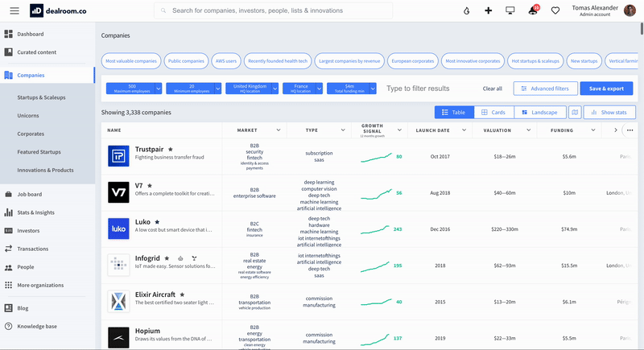Open the notifications bell icon
This screenshot has width=644, height=350.
[533, 10]
